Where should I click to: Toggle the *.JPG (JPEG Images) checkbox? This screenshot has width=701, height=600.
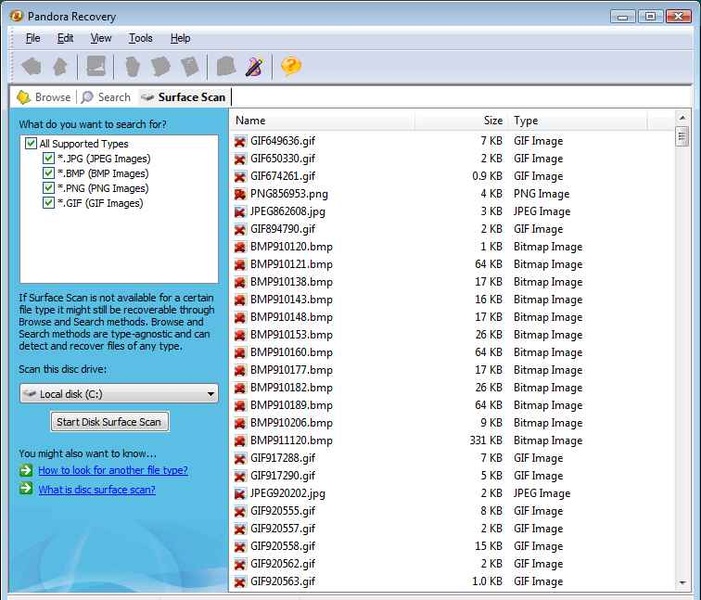(49, 159)
